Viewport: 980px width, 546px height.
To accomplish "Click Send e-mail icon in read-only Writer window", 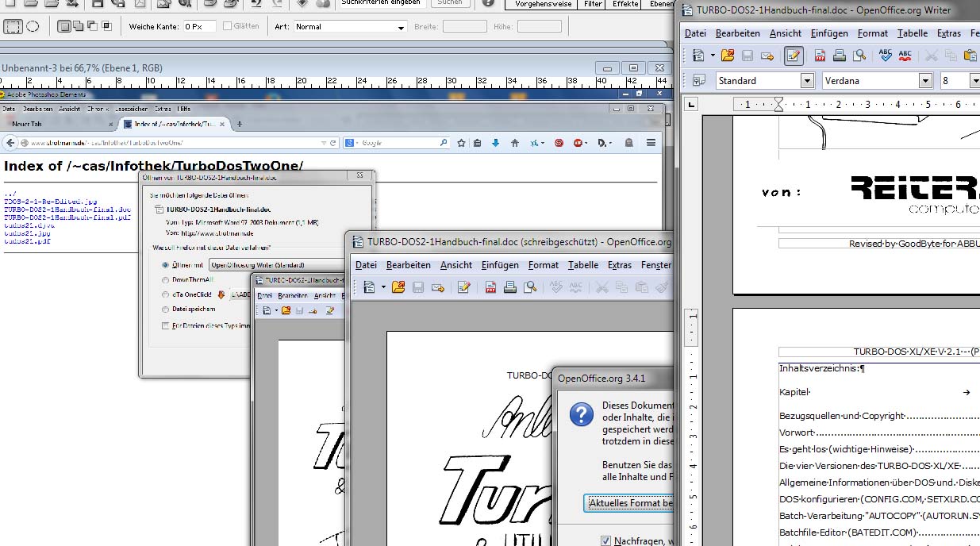I will [x=438, y=287].
